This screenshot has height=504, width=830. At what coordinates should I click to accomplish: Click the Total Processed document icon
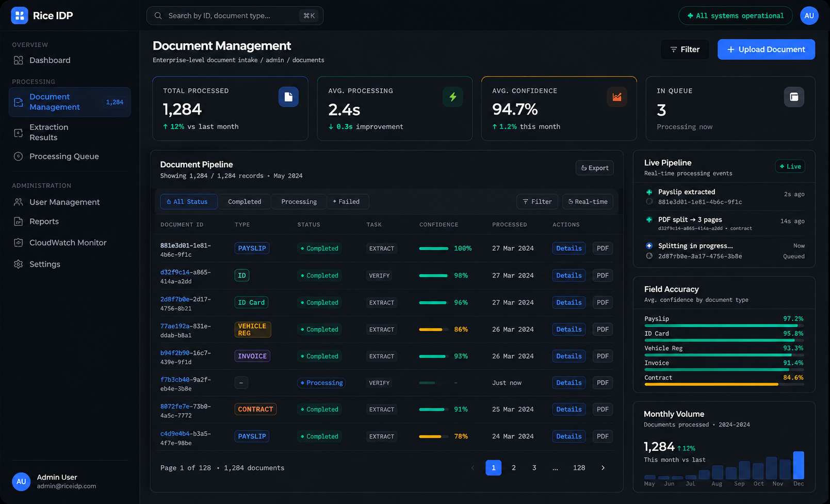point(288,97)
